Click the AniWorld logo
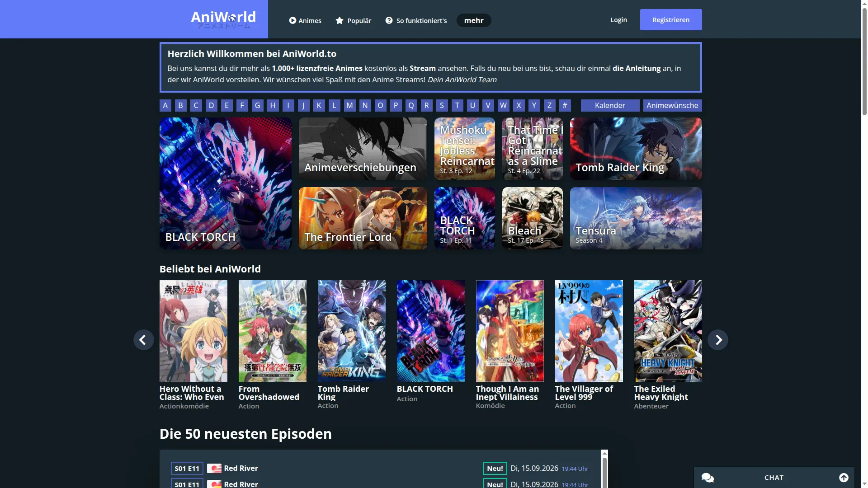The image size is (868, 488). [223, 19]
